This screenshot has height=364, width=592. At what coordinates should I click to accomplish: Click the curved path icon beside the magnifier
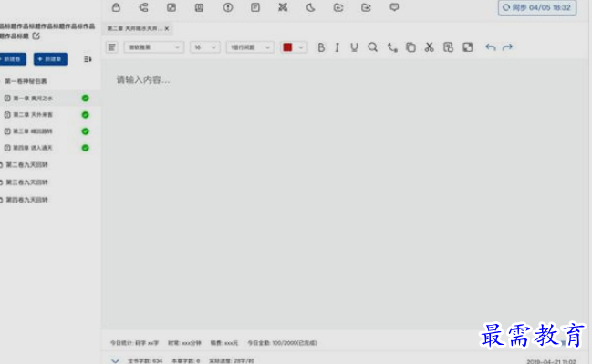pos(392,47)
